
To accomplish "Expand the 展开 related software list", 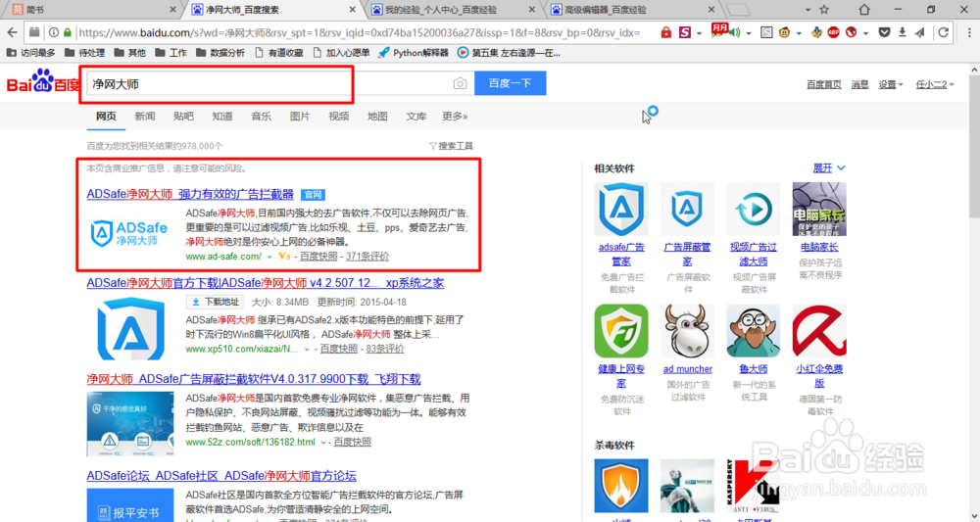I will (x=829, y=168).
